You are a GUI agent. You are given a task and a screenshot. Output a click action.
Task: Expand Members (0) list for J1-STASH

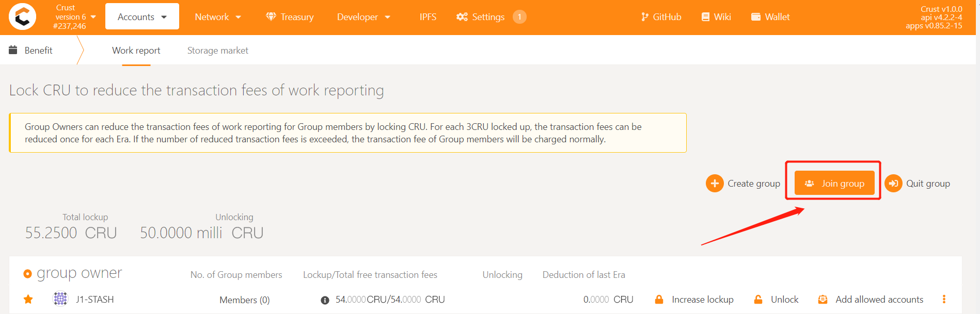click(245, 300)
